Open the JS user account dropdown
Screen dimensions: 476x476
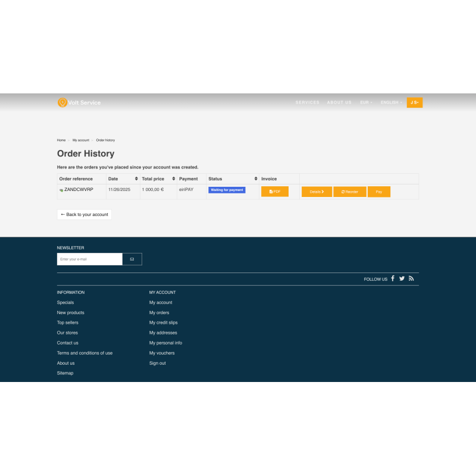[x=414, y=102]
